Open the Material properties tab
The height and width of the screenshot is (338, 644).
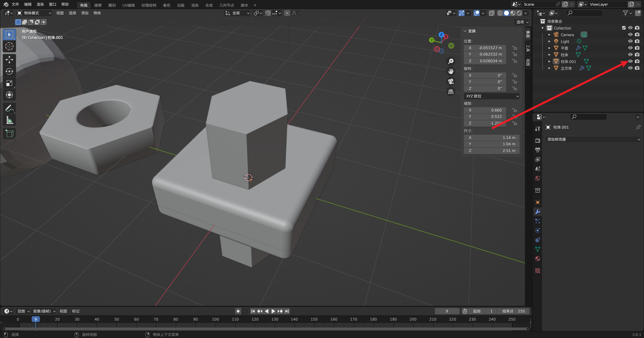(x=538, y=259)
